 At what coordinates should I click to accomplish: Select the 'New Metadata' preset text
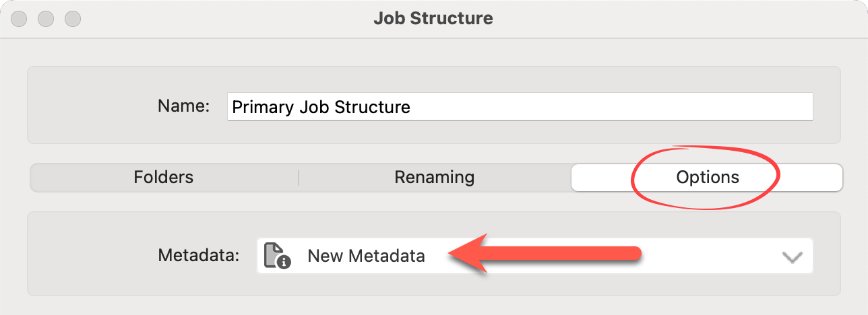[366, 256]
